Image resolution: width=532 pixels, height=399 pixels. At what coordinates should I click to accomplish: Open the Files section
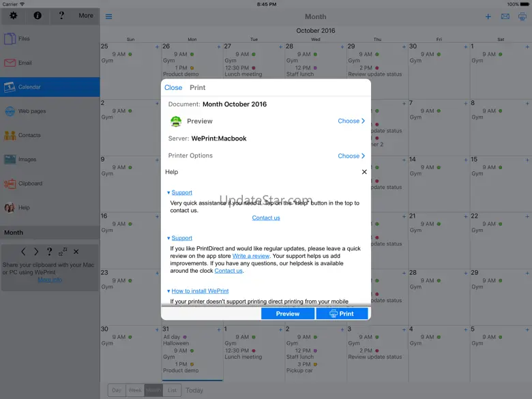point(24,39)
